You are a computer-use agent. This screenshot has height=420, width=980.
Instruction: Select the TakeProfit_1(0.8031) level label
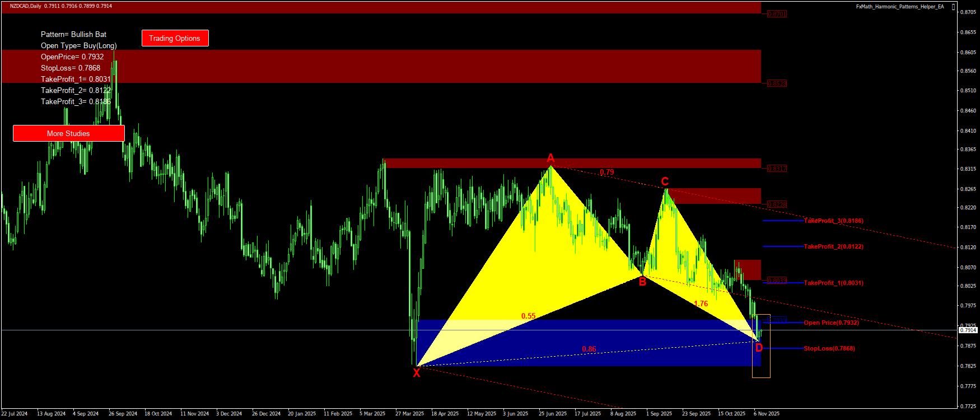tap(833, 283)
